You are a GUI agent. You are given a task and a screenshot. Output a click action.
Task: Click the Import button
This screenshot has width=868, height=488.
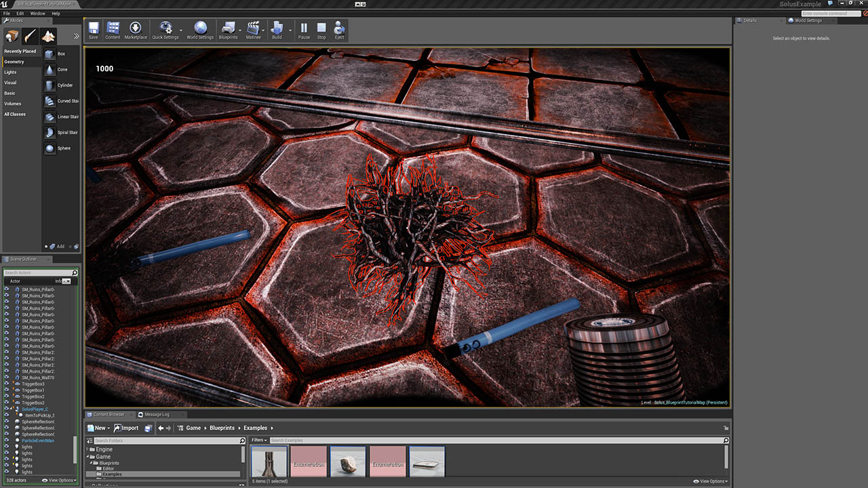tap(127, 428)
